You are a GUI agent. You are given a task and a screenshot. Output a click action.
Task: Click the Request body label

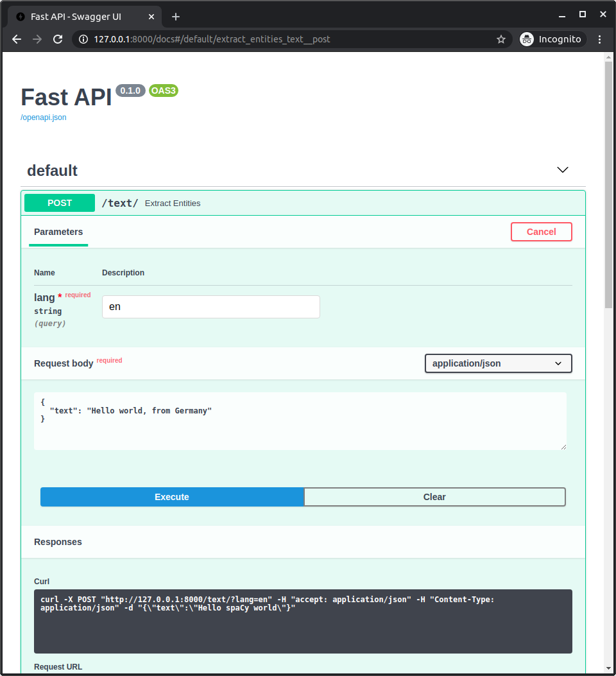(64, 363)
